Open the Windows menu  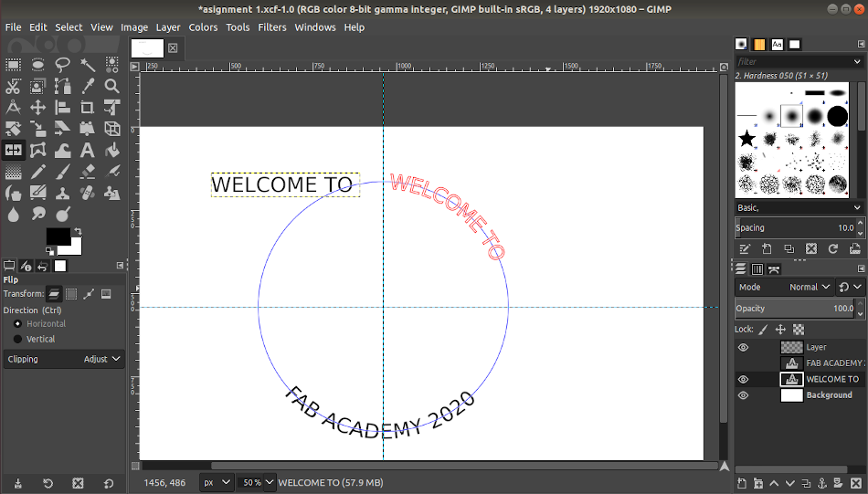click(315, 27)
